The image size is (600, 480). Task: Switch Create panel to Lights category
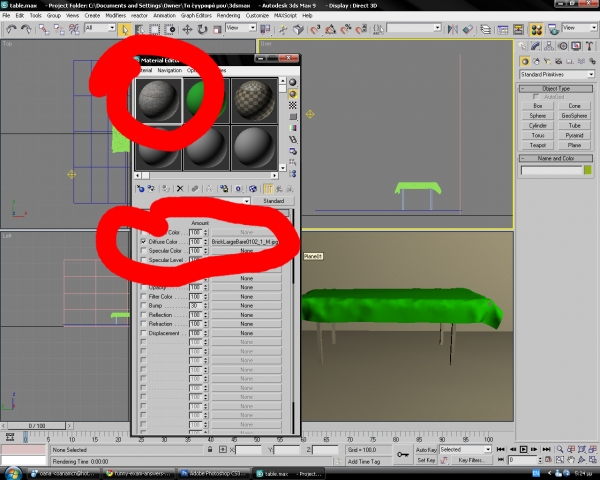point(547,61)
